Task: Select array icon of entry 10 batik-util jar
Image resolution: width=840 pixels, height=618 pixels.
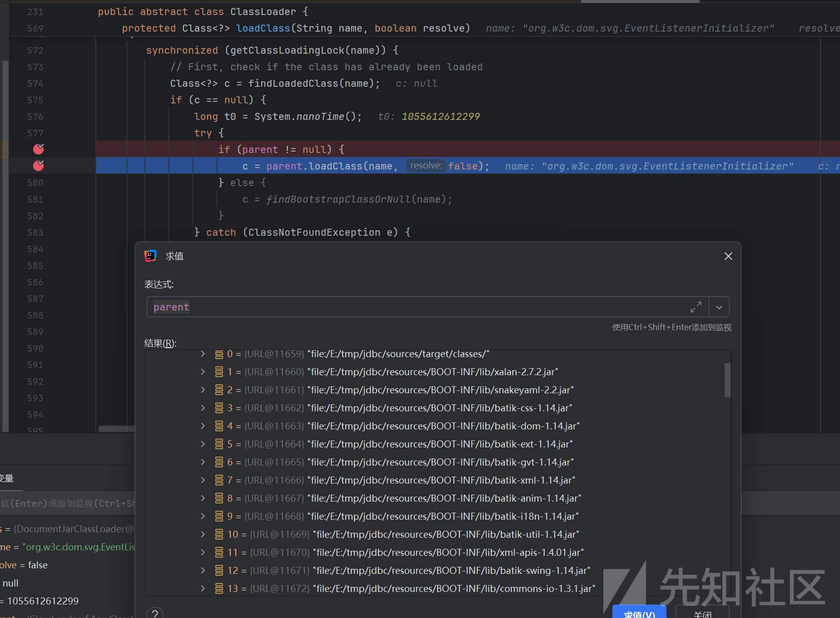Action: [x=219, y=534]
